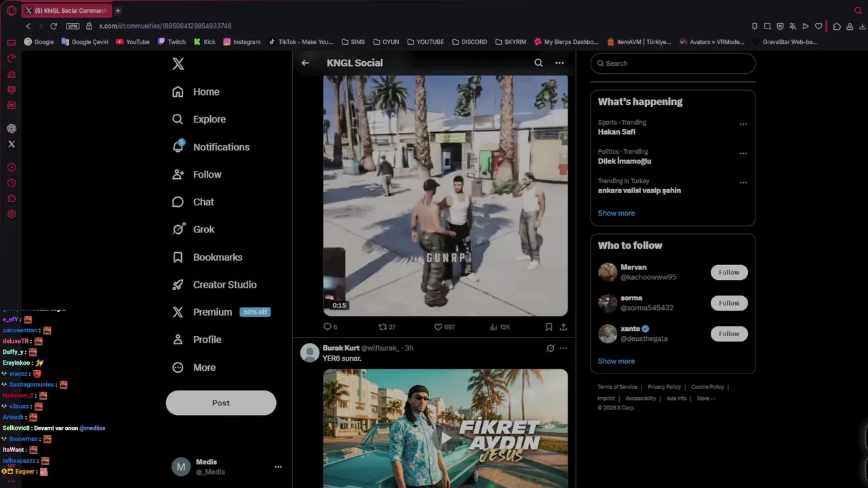Open the More menu in sidebar
Viewport: 868px width, 488px height.
pyautogui.click(x=194, y=367)
